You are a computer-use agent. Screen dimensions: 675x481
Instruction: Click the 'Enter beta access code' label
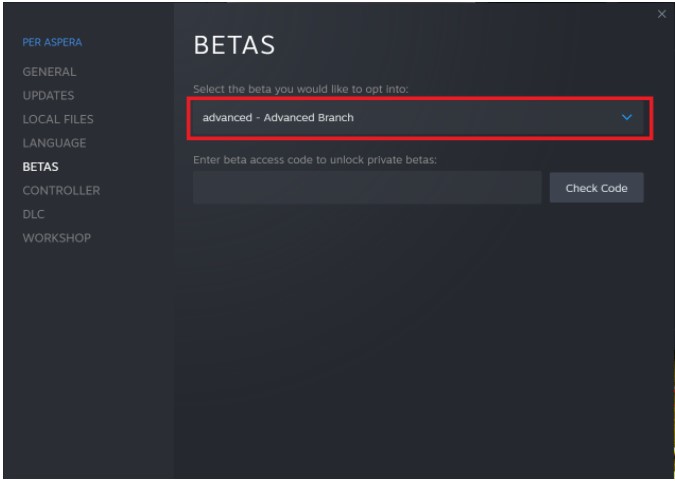coord(315,160)
